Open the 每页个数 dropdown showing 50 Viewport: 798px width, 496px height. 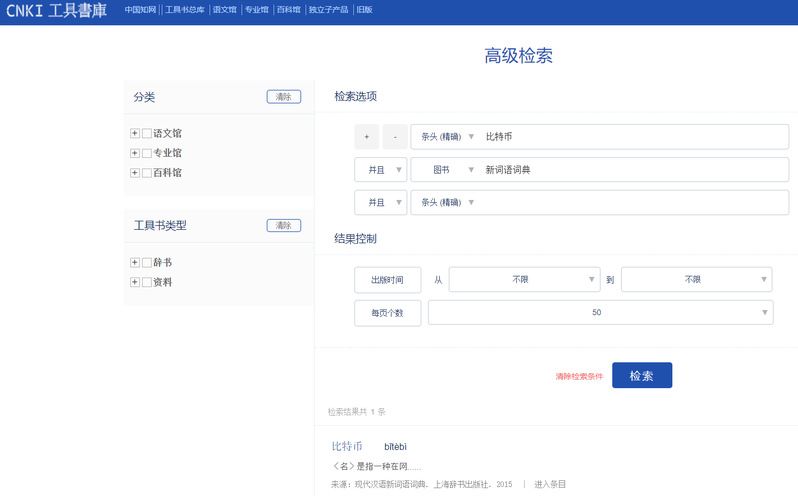(600, 313)
